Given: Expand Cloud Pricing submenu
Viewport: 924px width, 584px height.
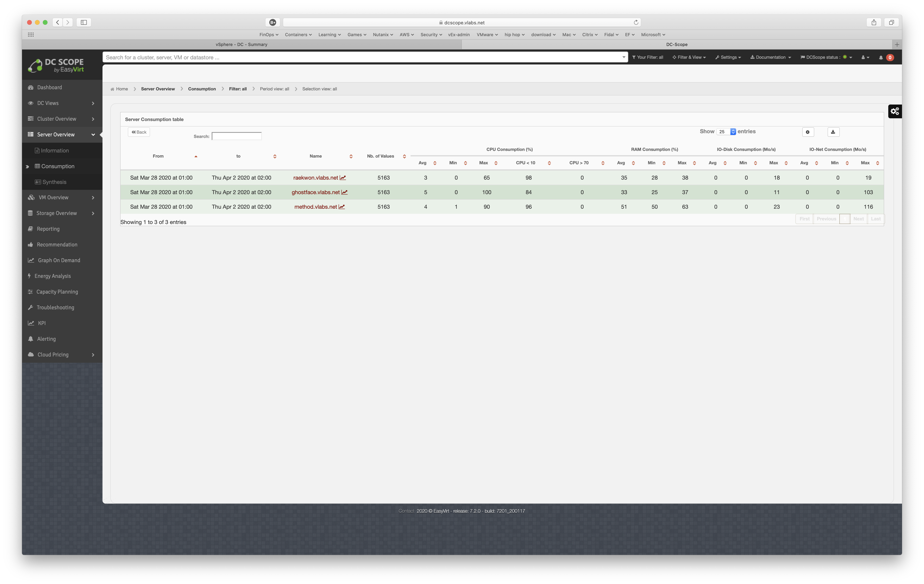Looking at the screenshot, I should [62, 355].
